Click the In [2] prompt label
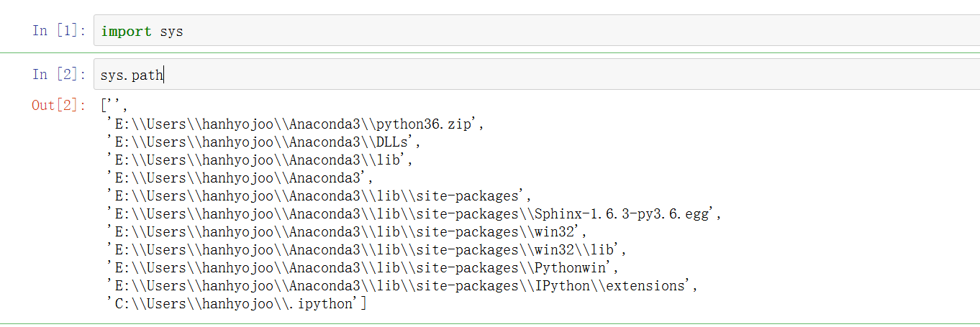This screenshot has width=980, height=327. tap(59, 75)
